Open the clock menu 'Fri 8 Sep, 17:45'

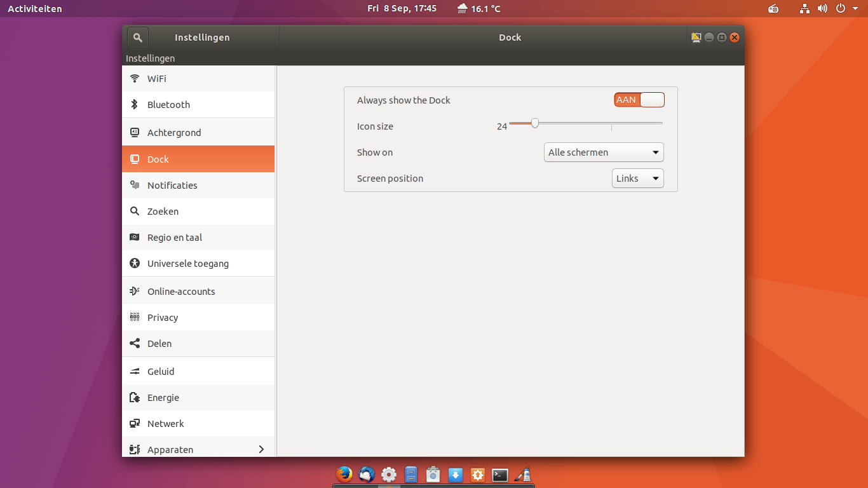(402, 8)
